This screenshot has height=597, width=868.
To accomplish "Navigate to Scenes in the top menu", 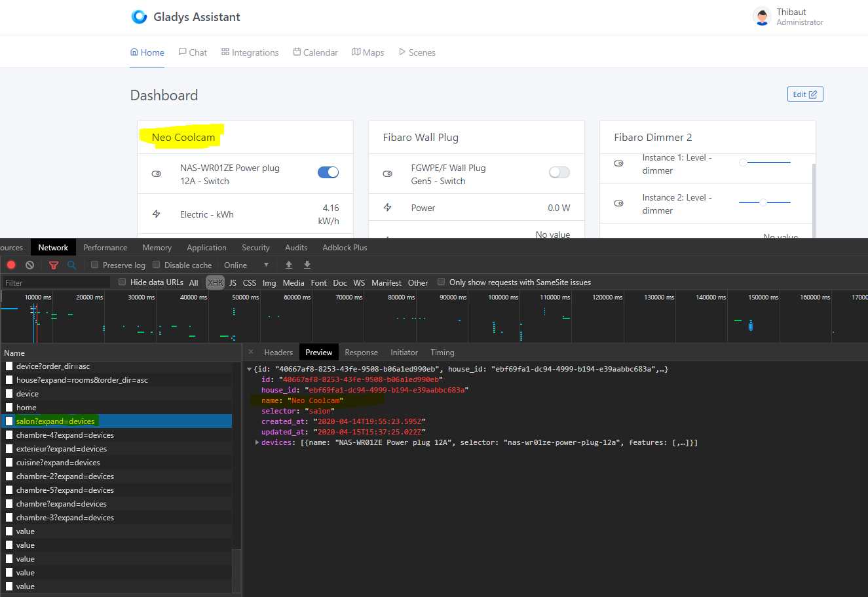I will 417,52.
